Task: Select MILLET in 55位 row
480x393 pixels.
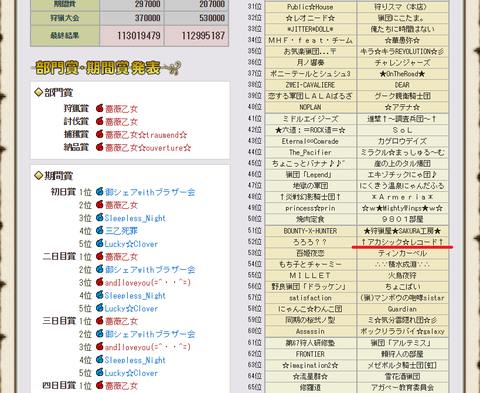Action: point(310,276)
